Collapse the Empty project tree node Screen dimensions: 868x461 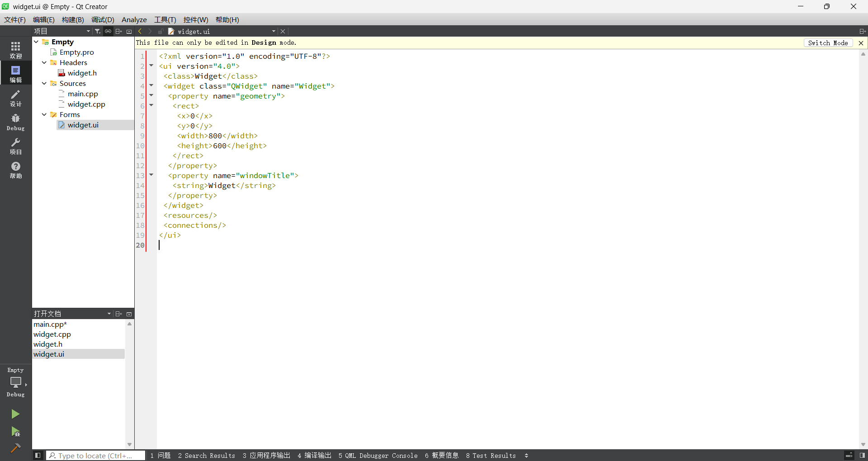(36, 42)
